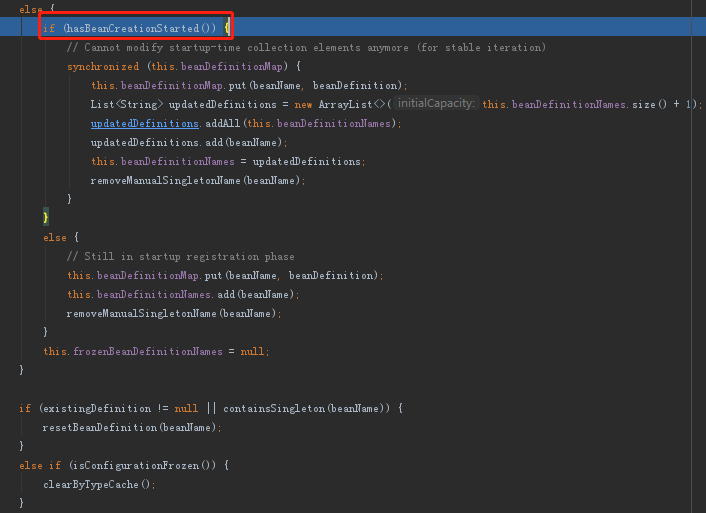Image resolution: width=706 pixels, height=513 pixels.
Task: Click the synchronized keyword
Action: pyautogui.click(x=103, y=67)
